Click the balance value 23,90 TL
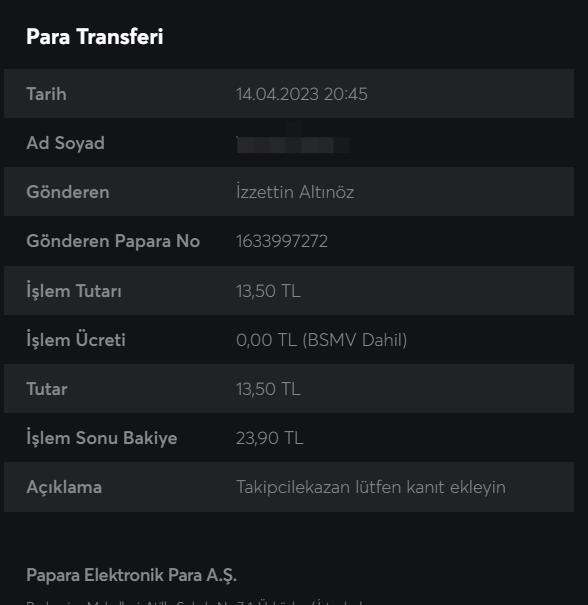This screenshot has height=605, width=588. click(270, 438)
